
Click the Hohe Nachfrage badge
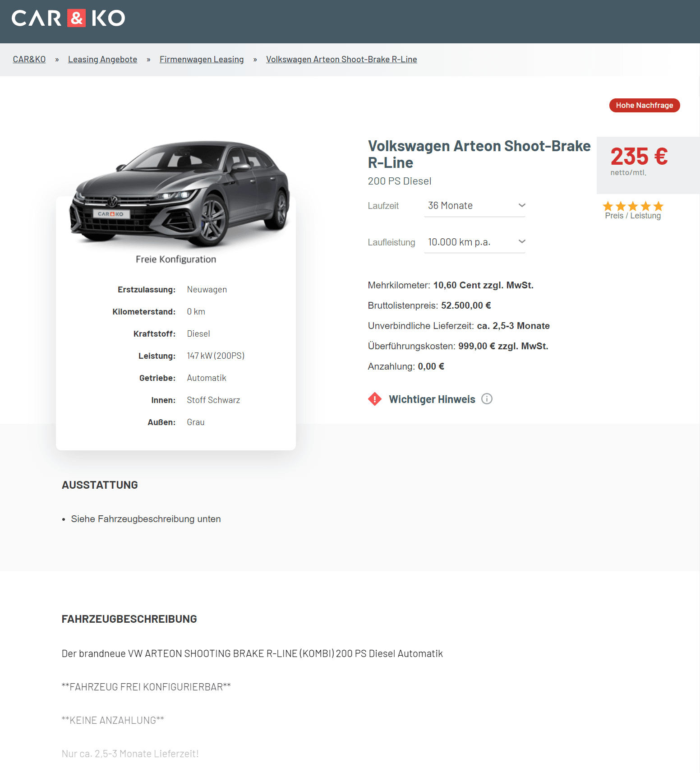645,105
